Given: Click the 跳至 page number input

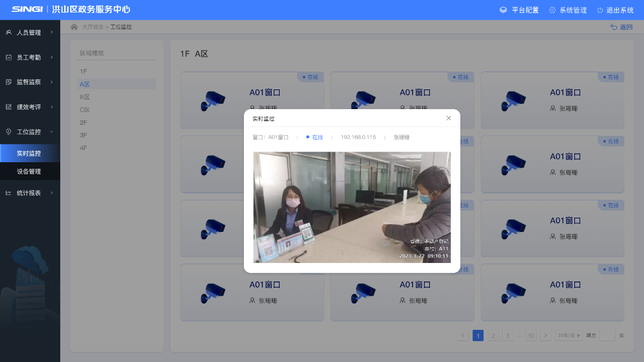Looking at the screenshot, I should (x=608, y=335).
